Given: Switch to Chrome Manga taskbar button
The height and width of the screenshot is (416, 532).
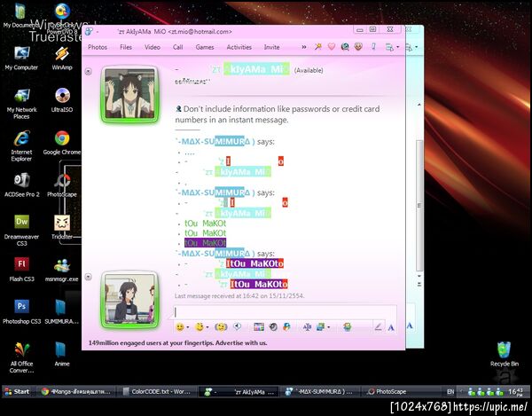Looking at the screenshot, I should click(75, 391).
